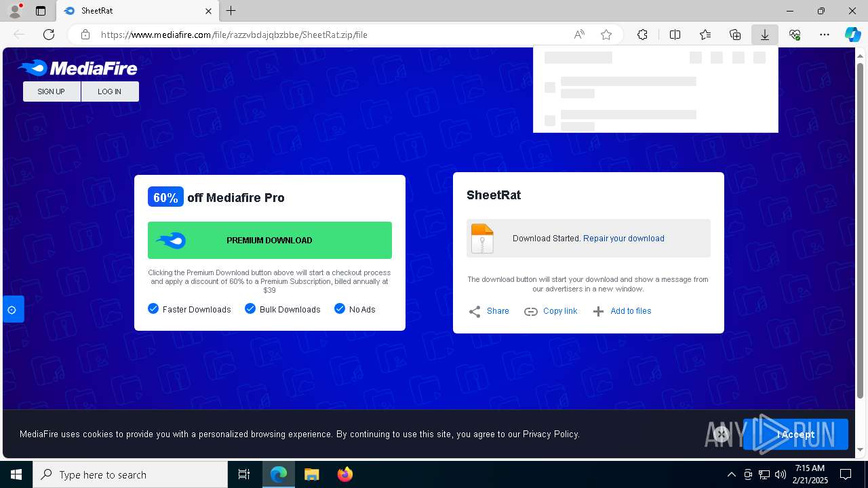The height and width of the screenshot is (488, 868).
Task: Open notification center icon
Action: tap(846, 474)
